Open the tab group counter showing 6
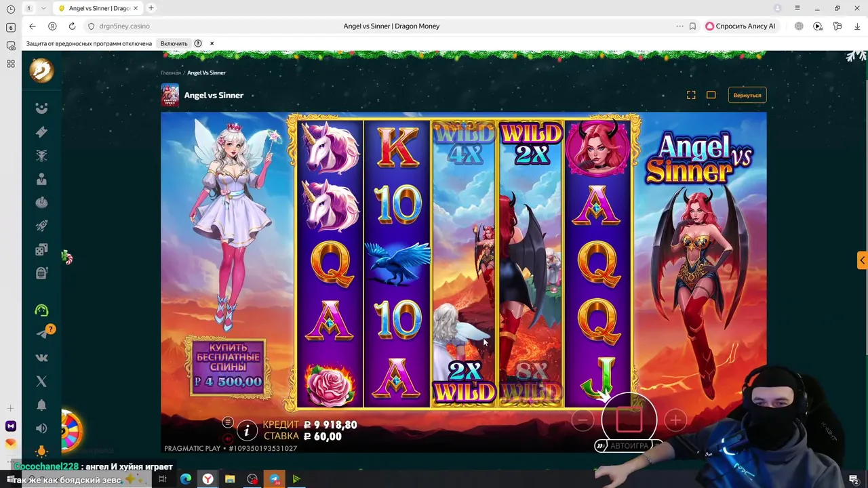This screenshot has height=488, width=868. (x=10, y=27)
